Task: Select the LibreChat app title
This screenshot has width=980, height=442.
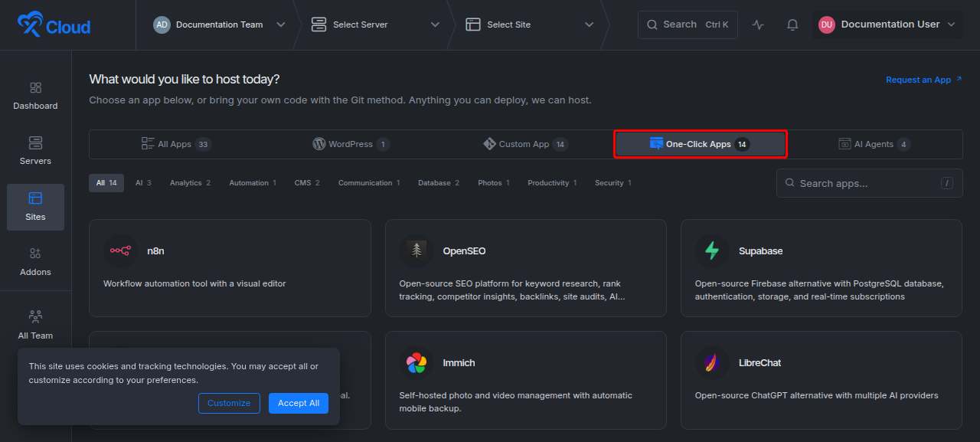Action: pyautogui.click(x=759, y=362)
